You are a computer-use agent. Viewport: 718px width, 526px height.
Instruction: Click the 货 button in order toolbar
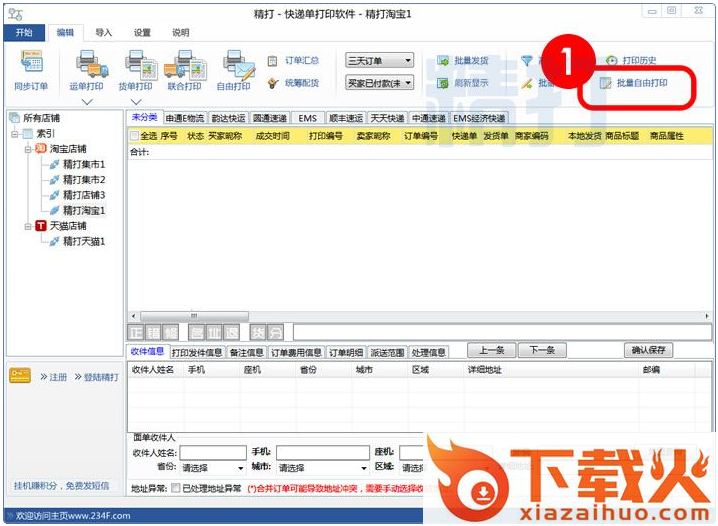coord(258,332)
